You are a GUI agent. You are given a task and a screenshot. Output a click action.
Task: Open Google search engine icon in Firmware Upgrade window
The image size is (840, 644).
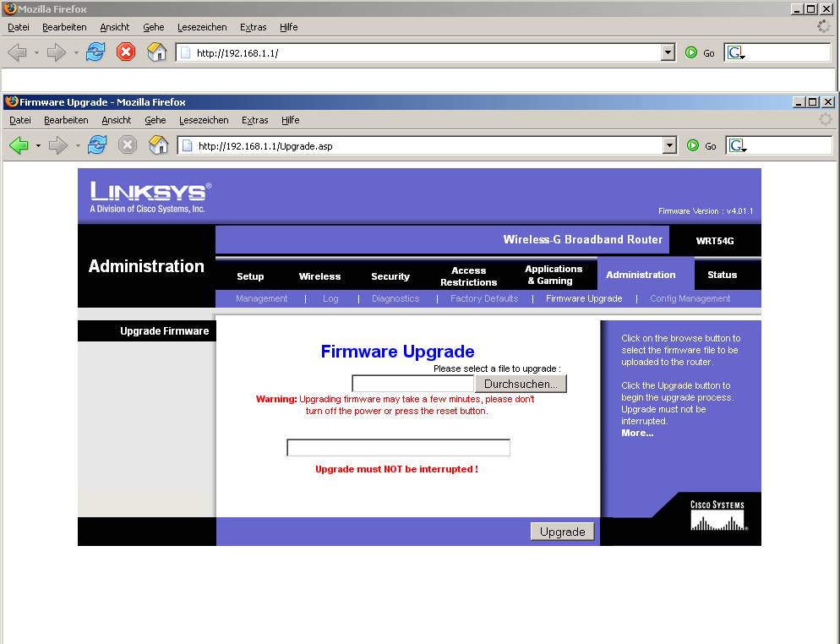coord(737,145)
